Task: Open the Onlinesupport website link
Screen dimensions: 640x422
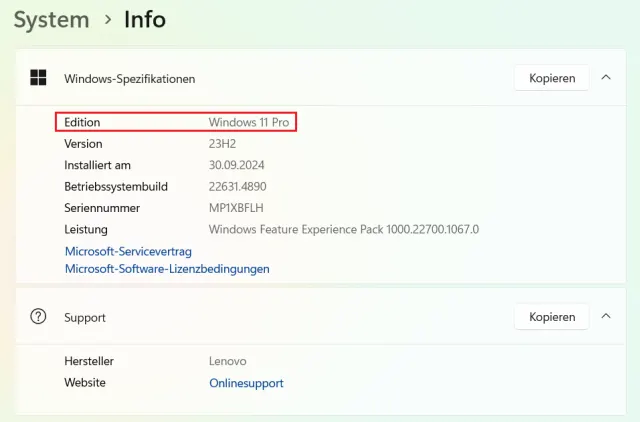Action: [x=246, y=383]
